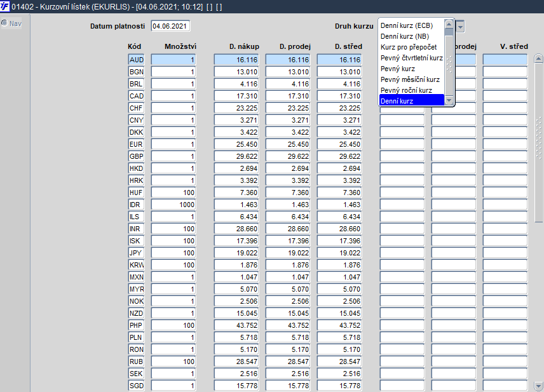Click D. nákup value for NOK
Screen dimensions: 544x392
click(236, 301)
